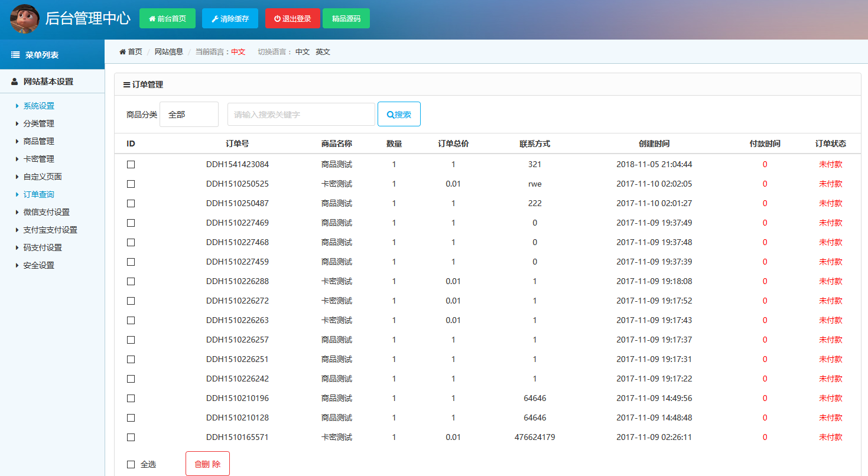
Task: Click the home icon in breadcrumb
Action: pos(123,52)
